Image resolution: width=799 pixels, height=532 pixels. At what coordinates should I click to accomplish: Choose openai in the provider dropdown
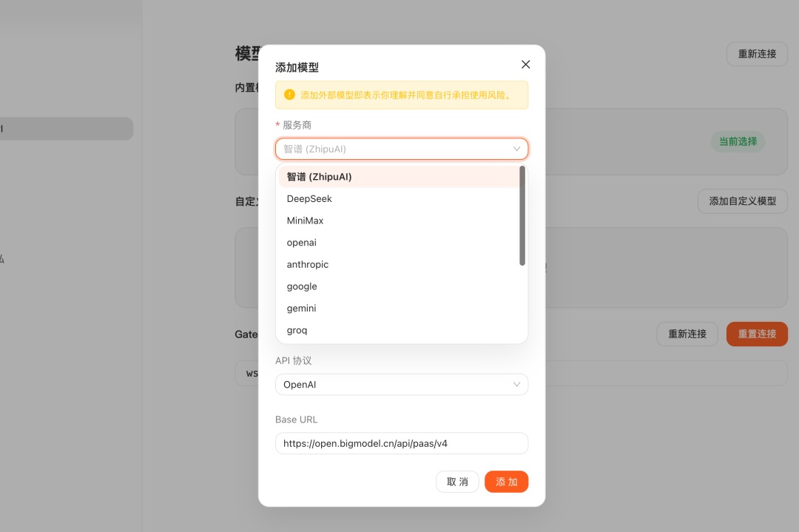coord(301,242)
